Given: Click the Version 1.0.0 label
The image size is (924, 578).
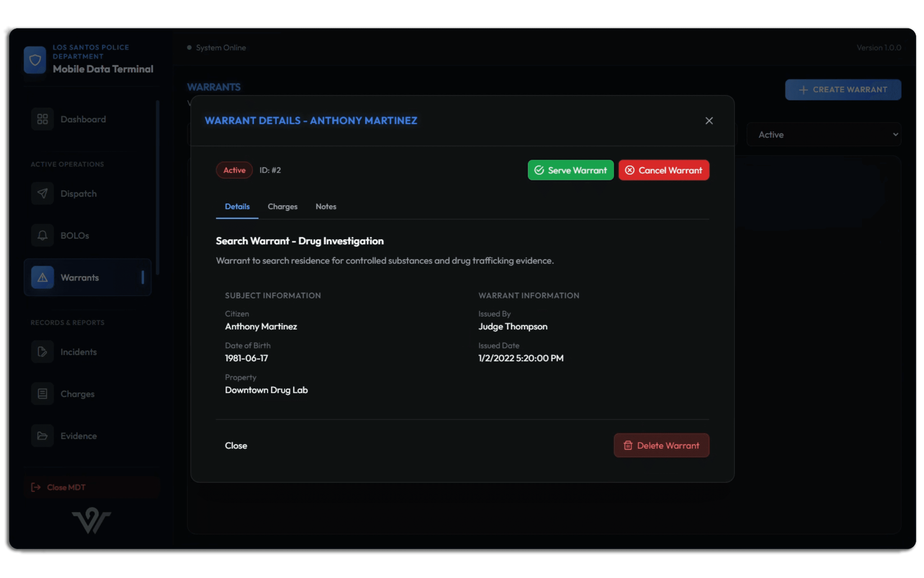Looking at the screenshot, I should point(879,48).
